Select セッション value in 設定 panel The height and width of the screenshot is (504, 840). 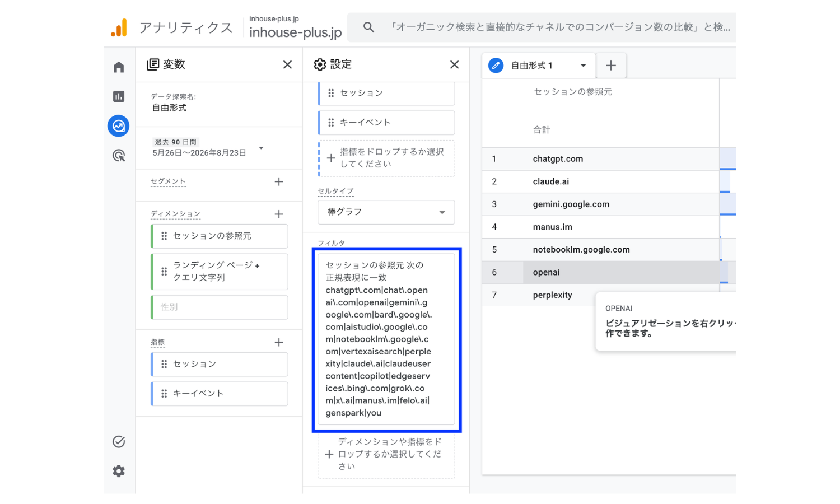(x=386, y=93)
